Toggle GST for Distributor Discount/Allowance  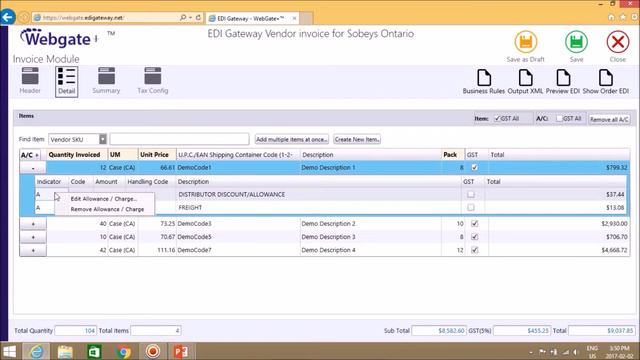(x=471, y=194)
